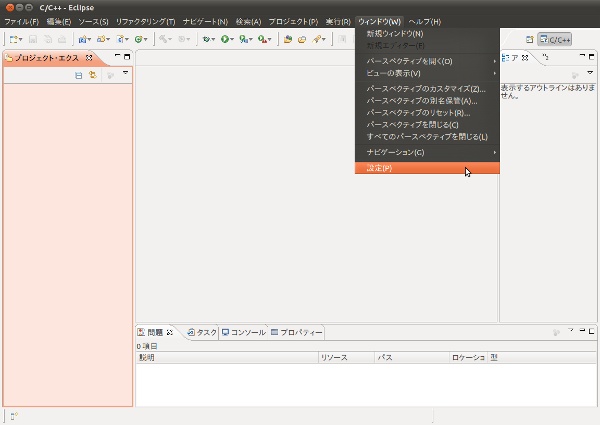Click the Open Task toolbar icon
Viewport: 600px width, 425px height.
pos(302,39)
